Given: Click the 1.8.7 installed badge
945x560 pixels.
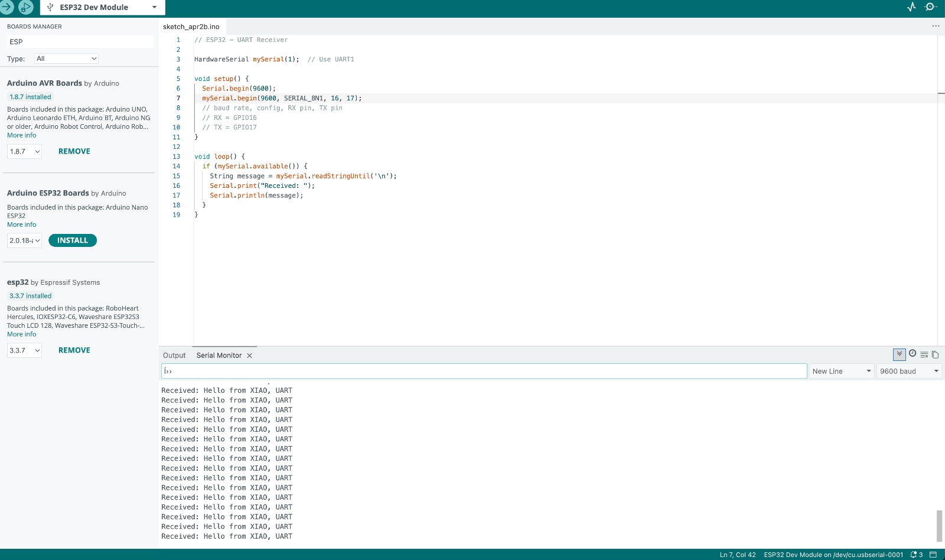Looking at the screenshot, I should pos(30,97).
